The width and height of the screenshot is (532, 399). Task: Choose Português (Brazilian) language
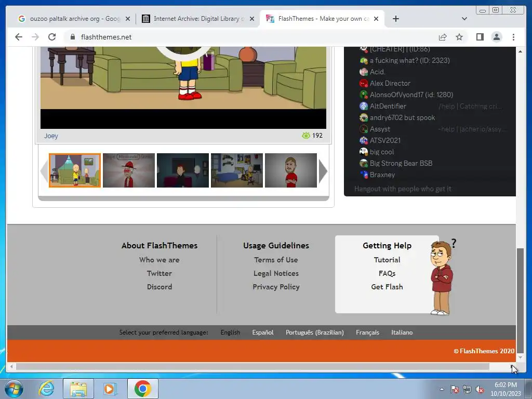pos(314,332)
